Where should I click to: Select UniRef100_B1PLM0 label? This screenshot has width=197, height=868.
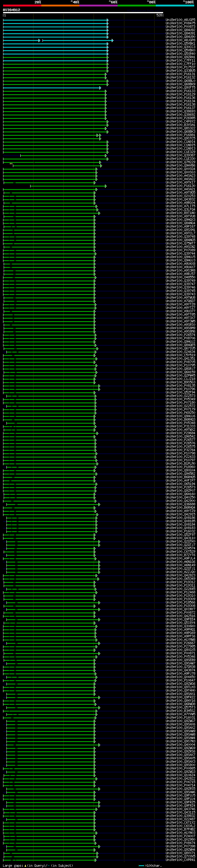point(180,464)
